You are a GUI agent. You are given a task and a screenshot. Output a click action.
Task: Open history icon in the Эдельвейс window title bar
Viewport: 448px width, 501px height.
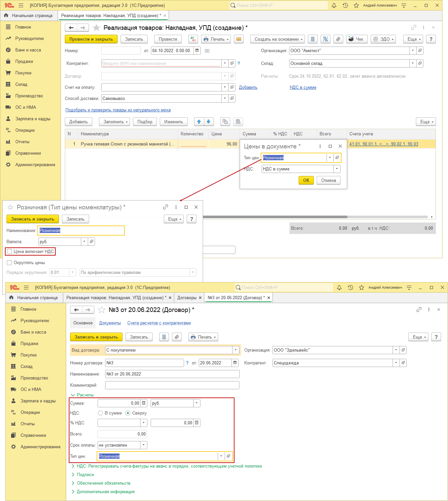[350, 287]
